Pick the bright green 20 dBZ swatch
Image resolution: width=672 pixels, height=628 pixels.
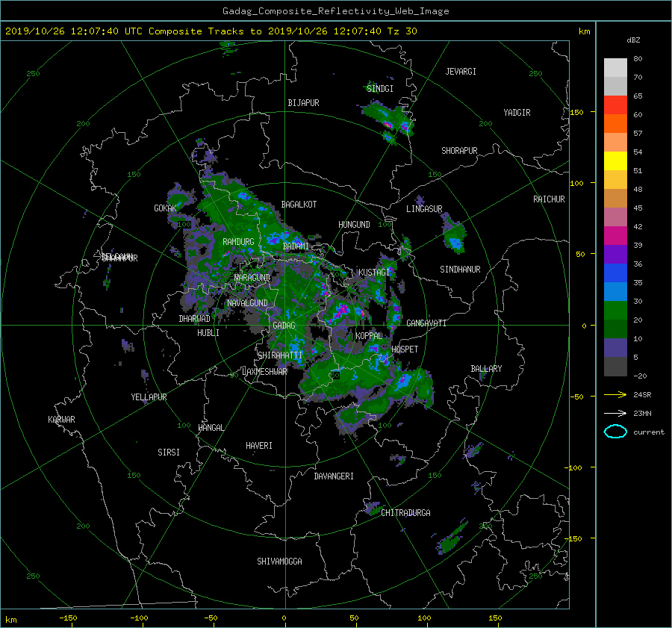615,311
